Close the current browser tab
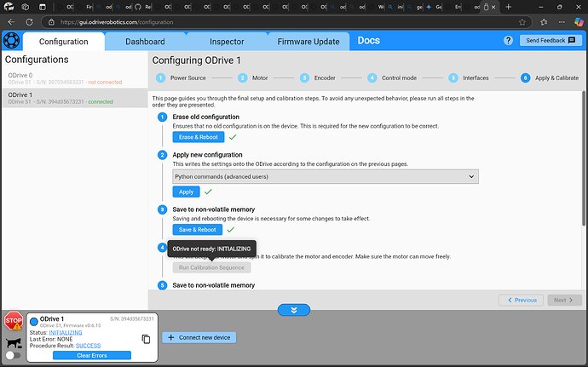Screen dimensions: 588x367 point(493,7)
